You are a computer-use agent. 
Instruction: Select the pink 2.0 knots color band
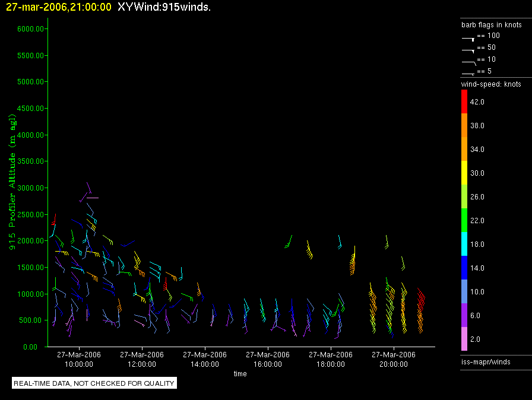click(x=464, y=339)
